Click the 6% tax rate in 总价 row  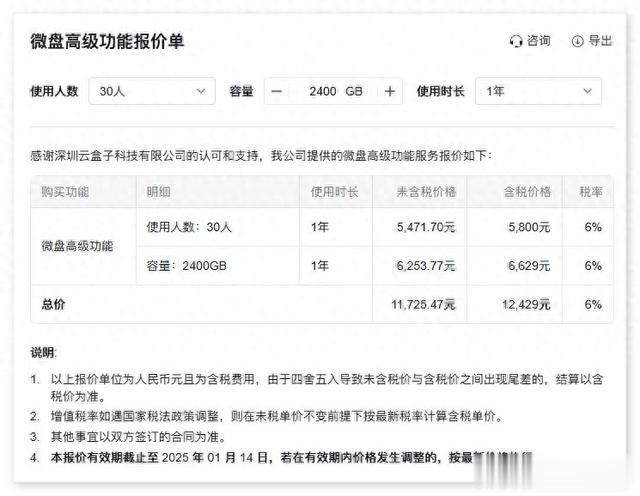(x=593, y=305)
